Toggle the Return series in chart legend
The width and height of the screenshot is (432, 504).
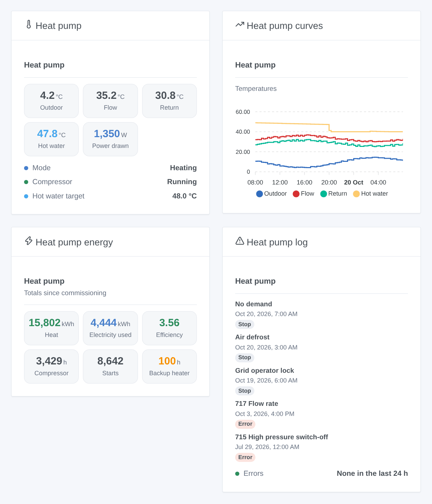click(334, 194)
